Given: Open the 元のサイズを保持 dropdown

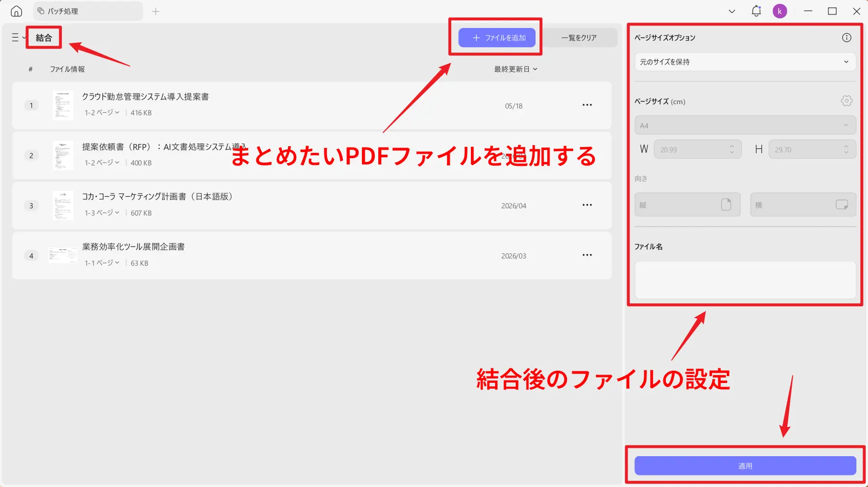Looking at the screenshot, I should [745, 62].
